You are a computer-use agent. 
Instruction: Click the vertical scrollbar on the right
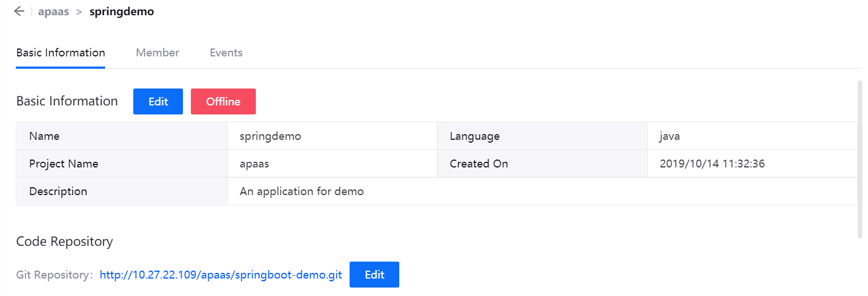[860, 158]
